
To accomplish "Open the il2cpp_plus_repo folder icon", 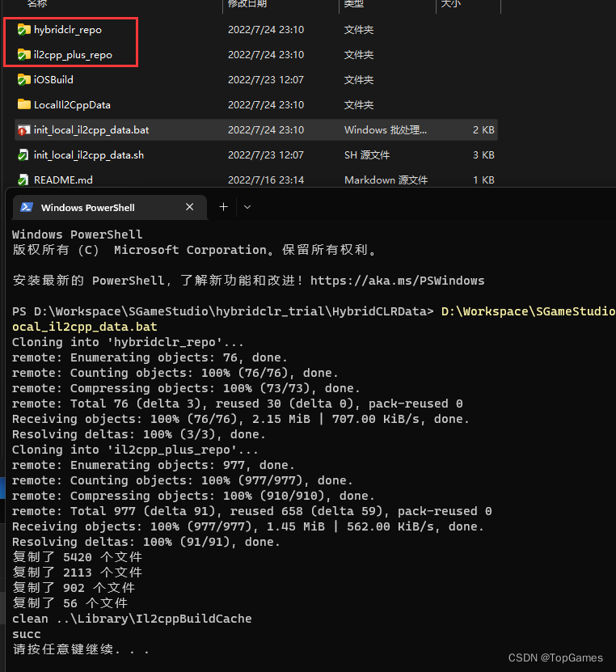I will (23, 55).
